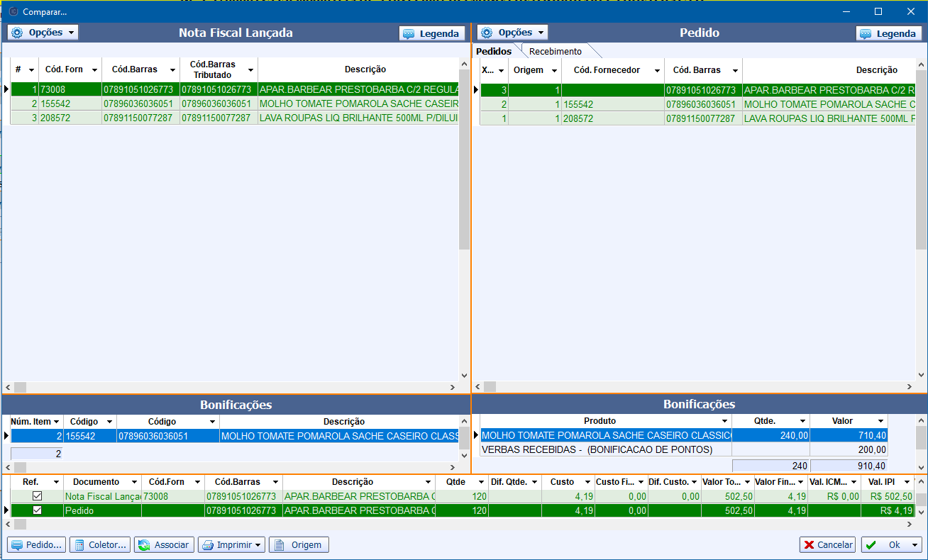This screenshot has width=928, height=560.
Task: Open the Coletor calculator icon button
Action: [x=79, y=545]
